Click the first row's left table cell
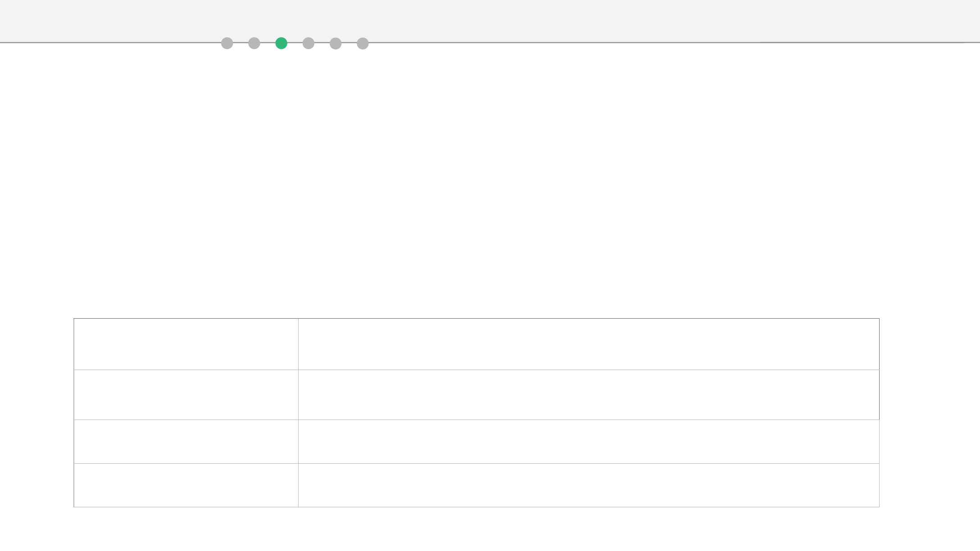980x551 pixels. [186, 344]
